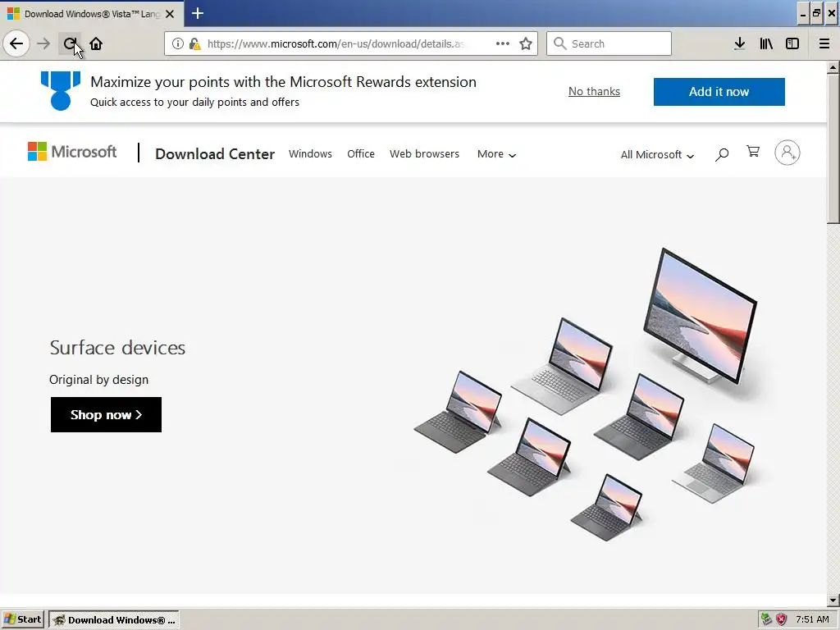Click the scrollbar up arrow
The height and width of the screenshot is (630, 840).
point(833,67)
